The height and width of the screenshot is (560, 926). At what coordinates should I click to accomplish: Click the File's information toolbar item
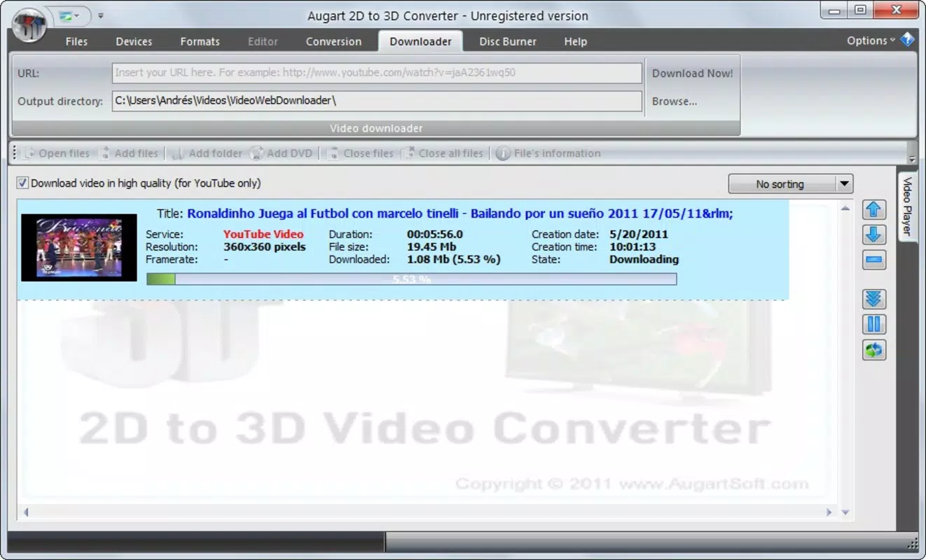click(x=548, y=153)
